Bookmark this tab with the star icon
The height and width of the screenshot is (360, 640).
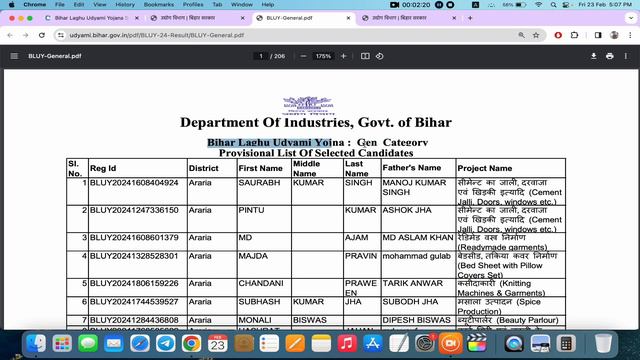pyautogui.click(x=536, y=36)
